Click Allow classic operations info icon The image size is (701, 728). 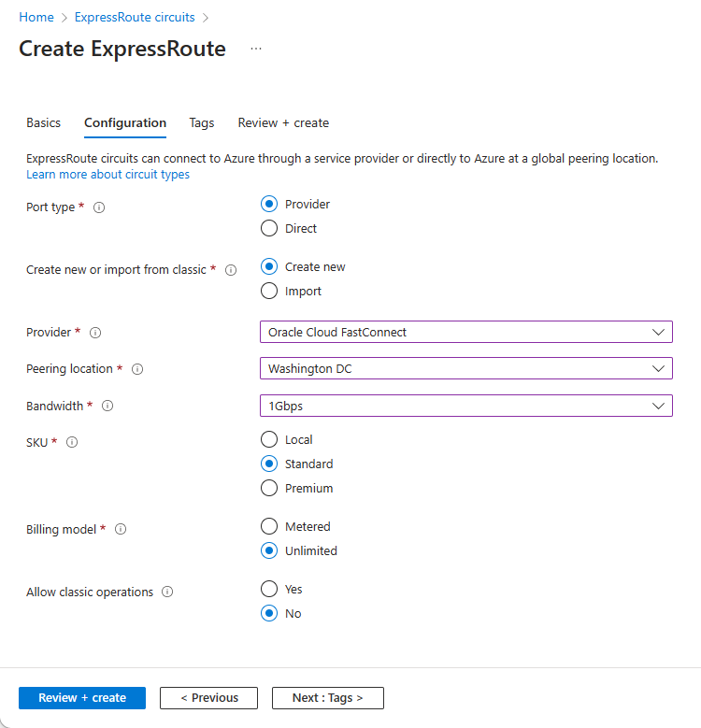click(167, 592)
